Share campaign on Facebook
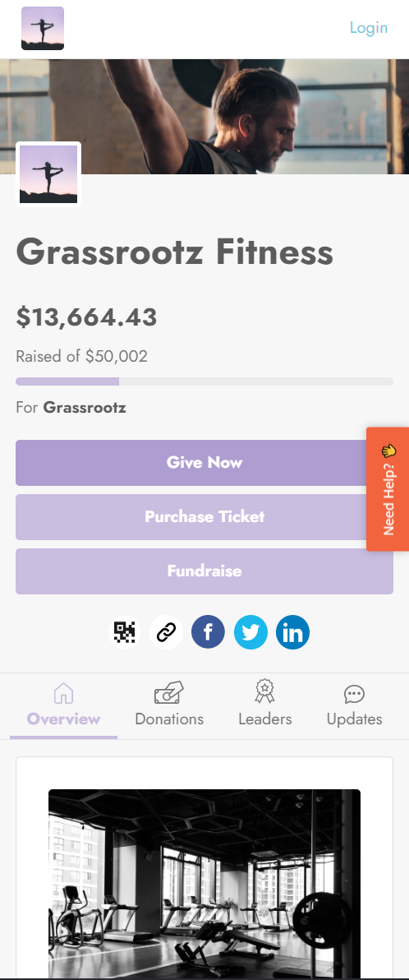This screenshot has height=980, width=409. (208, 632)
